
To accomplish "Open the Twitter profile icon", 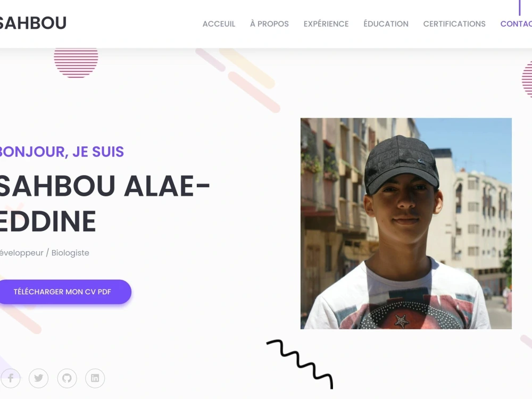I will coord(39,378).
